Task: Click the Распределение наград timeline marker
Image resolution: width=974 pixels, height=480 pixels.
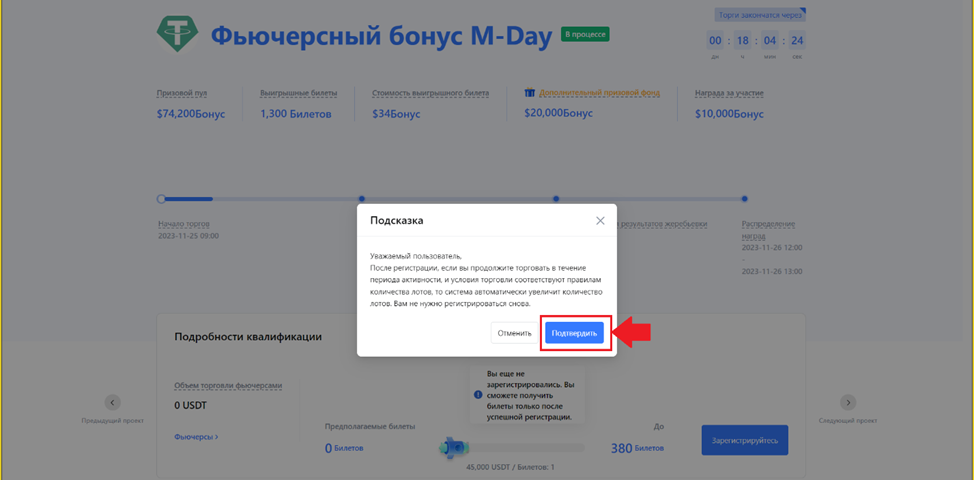Action: tap(744, 199)
